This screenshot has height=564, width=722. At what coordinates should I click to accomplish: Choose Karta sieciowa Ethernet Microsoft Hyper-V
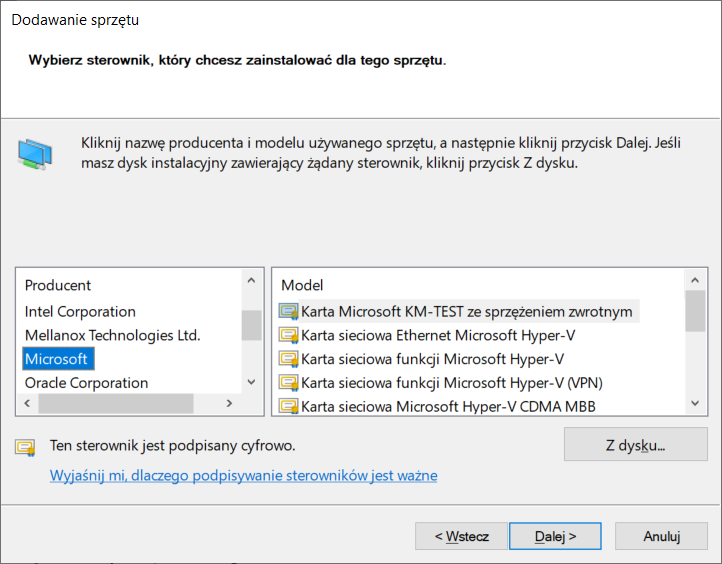pos(438,335)
